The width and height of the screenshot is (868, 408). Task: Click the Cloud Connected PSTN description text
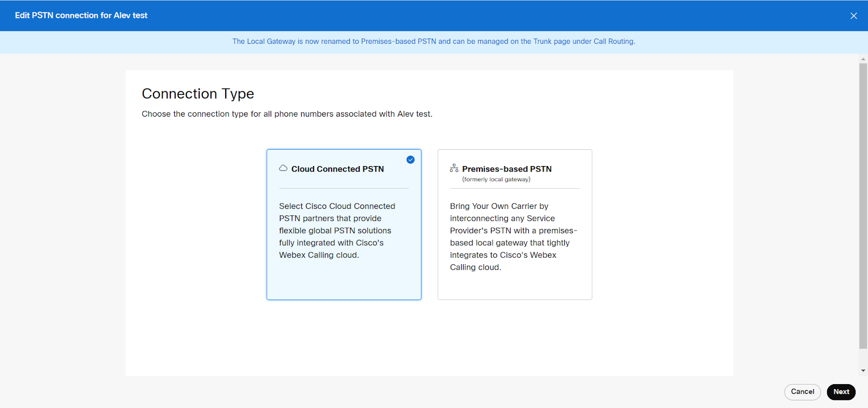[x=336, y=231]
